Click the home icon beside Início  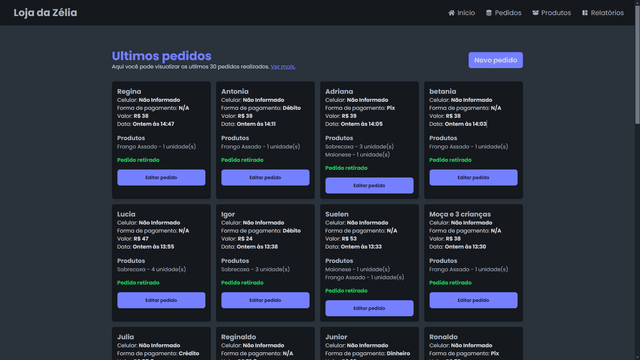[x=451, y=13]
